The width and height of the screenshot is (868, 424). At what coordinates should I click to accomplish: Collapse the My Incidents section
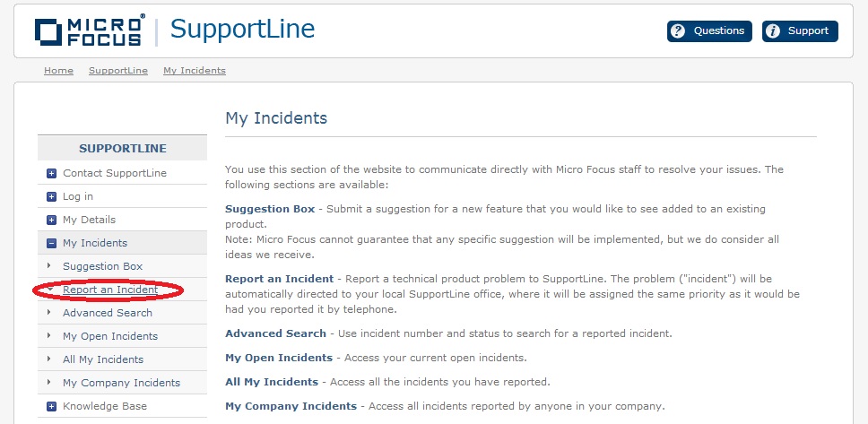[x=51, y=243]
